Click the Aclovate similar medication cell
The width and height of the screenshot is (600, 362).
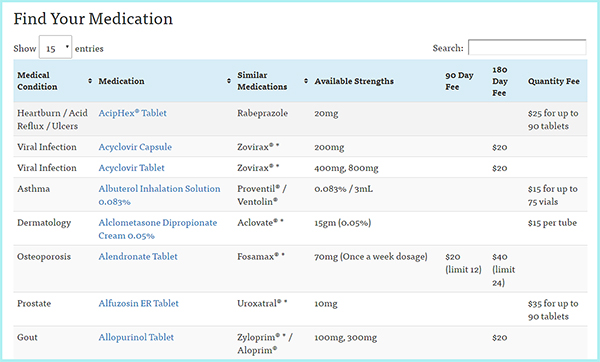tap(260, 222)
